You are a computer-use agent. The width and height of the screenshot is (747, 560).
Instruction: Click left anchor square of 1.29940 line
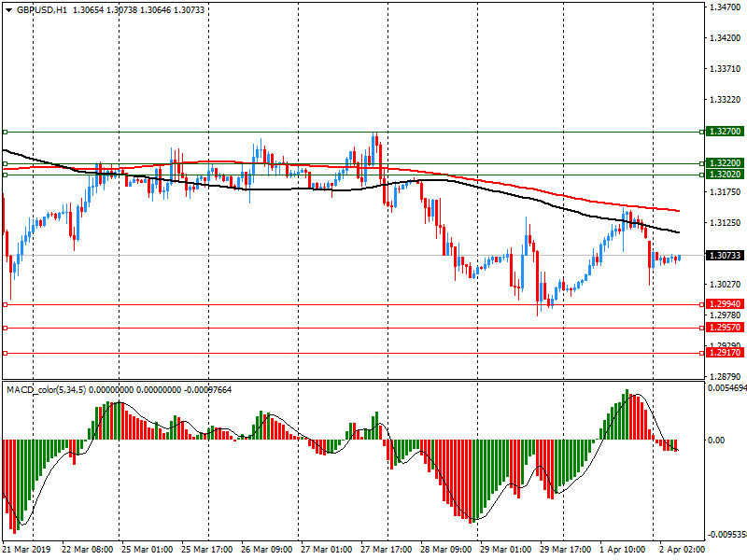(x=5, y=304)
